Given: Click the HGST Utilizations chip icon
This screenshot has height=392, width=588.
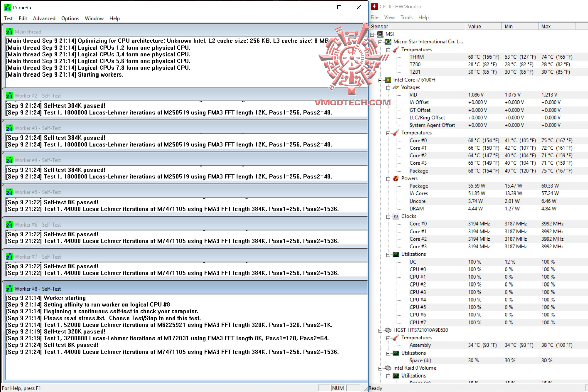Looking at the screenshot, I should pyautogui.click(x=396, y=353).
